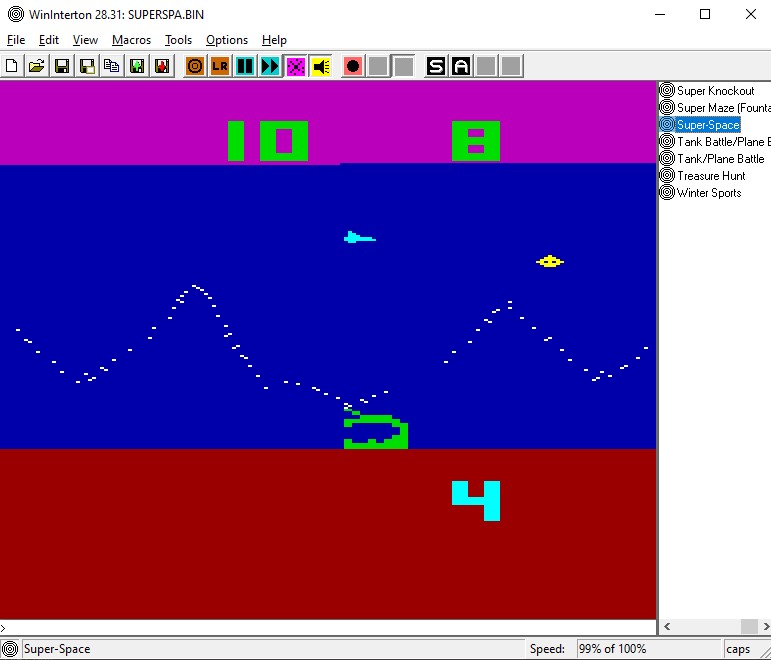Click the green score 10 display
Viewport: 771px width, 660px height.
(x=268, y=141)
